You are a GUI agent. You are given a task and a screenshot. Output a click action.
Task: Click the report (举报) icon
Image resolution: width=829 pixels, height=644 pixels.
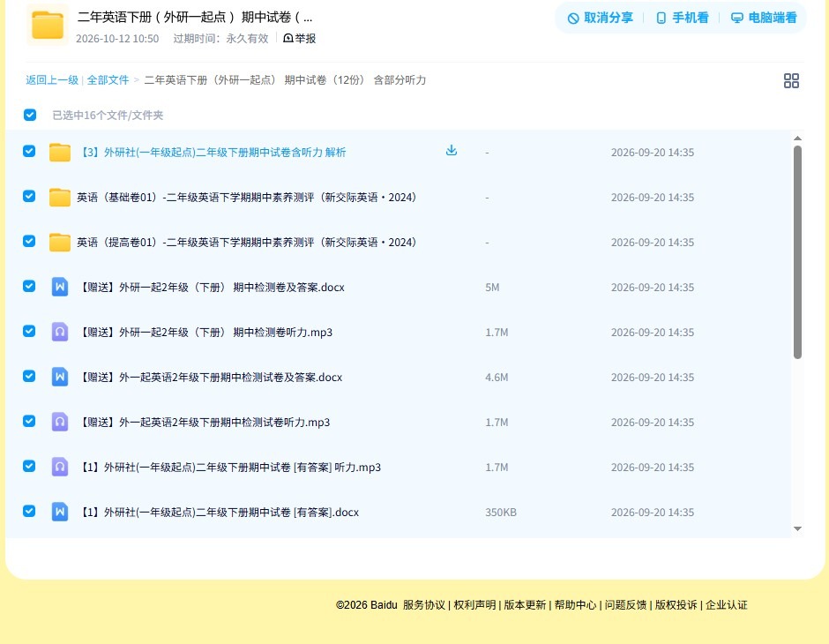288,38
